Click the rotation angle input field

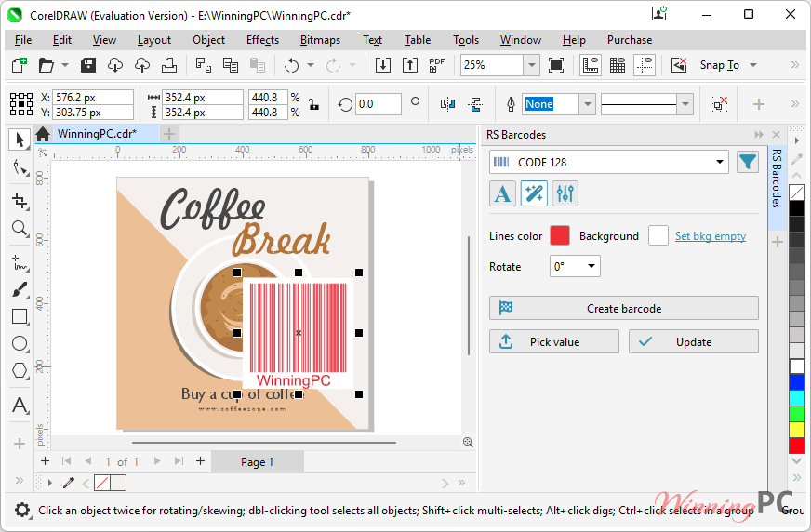(x=379, y=104)
